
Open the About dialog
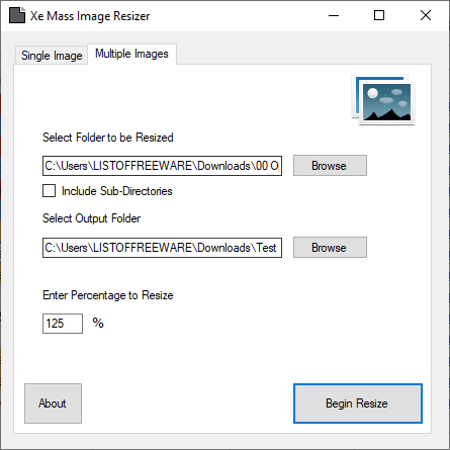pyautogui.click(x=53, y=403)
